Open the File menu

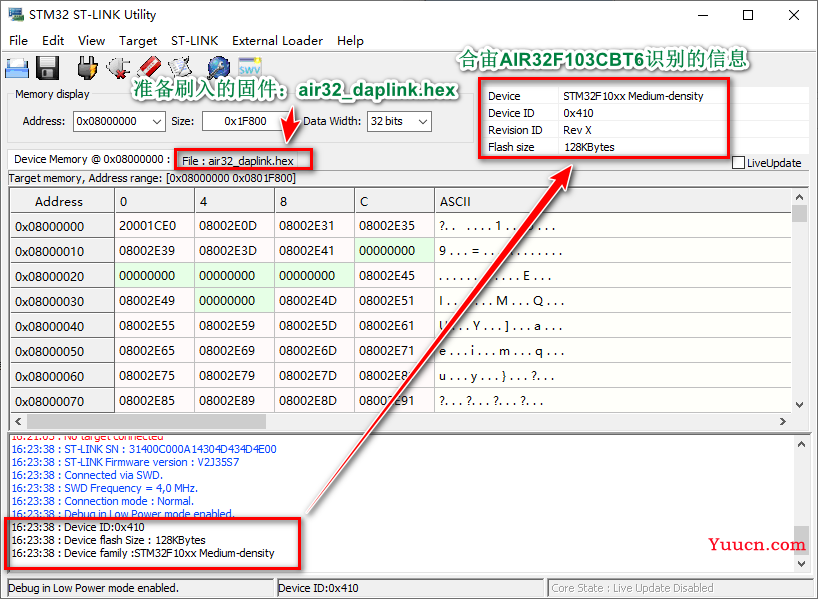(x=18, y=41)
